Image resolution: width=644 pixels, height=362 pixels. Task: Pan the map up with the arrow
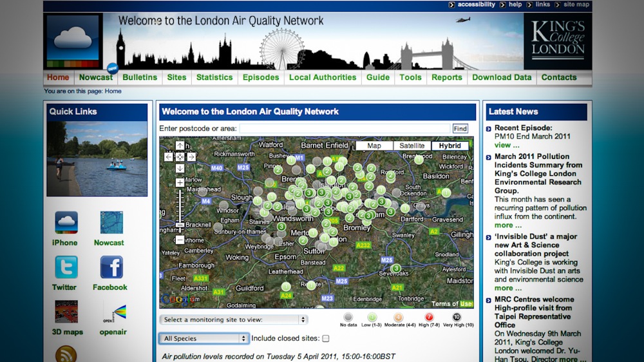[x=180, y=146]
